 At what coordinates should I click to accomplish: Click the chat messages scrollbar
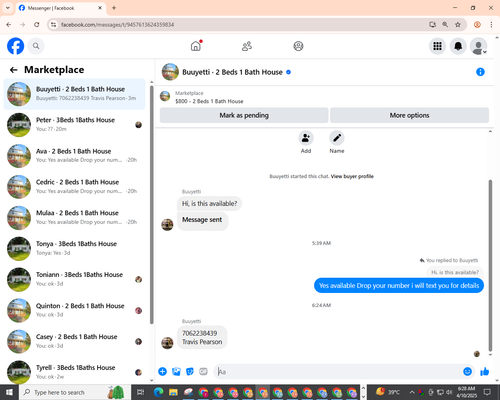(490, 265)
